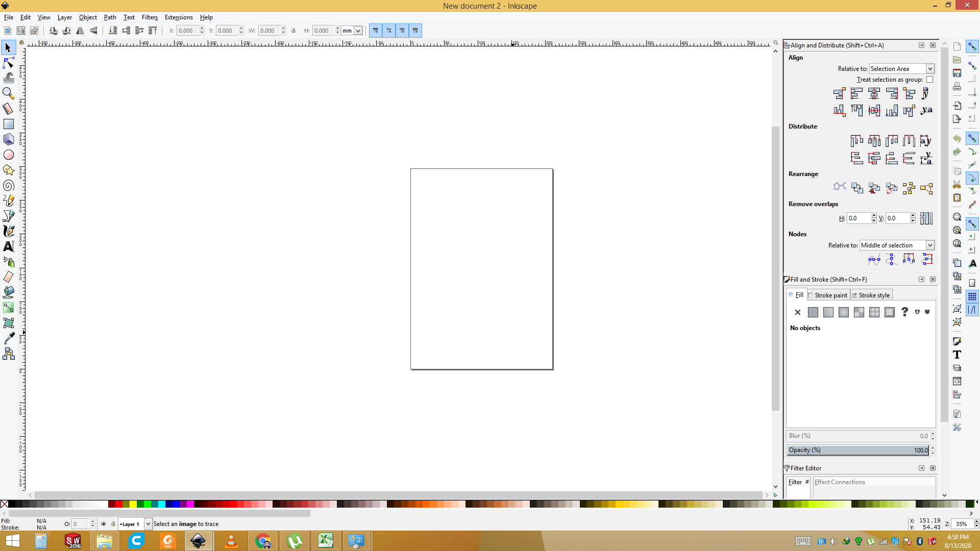Select the Bezier curves pen tool

9,216
